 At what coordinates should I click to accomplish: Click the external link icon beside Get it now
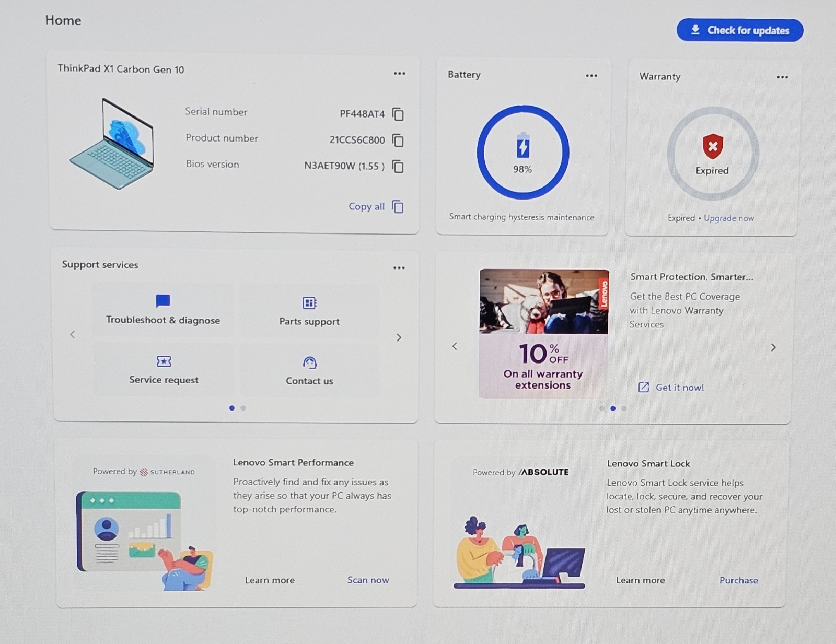644,387
